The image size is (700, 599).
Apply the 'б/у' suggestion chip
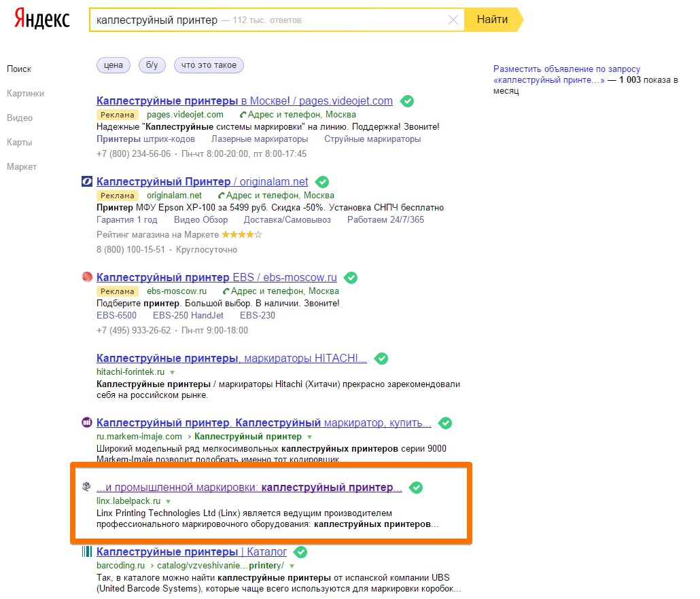[152, 65]
